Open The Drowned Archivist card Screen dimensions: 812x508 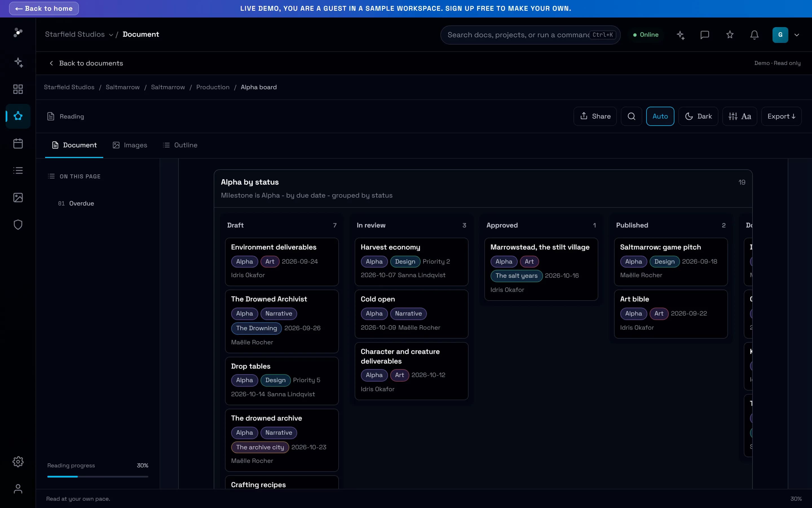[x=281, y=321]
